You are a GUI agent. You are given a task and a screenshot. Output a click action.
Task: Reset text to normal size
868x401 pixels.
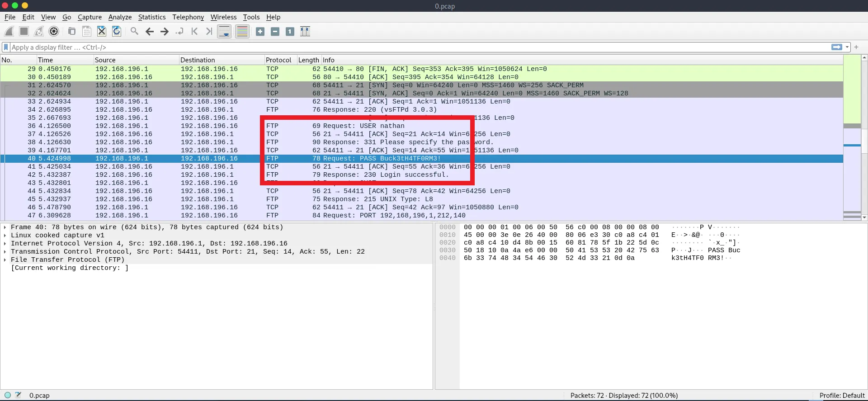pos(290,32)
